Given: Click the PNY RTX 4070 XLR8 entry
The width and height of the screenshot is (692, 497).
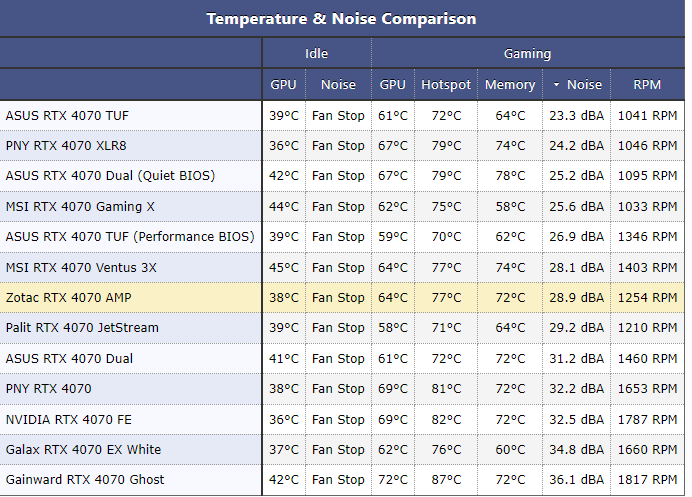Looking at the screenshot, I should 66,146.
